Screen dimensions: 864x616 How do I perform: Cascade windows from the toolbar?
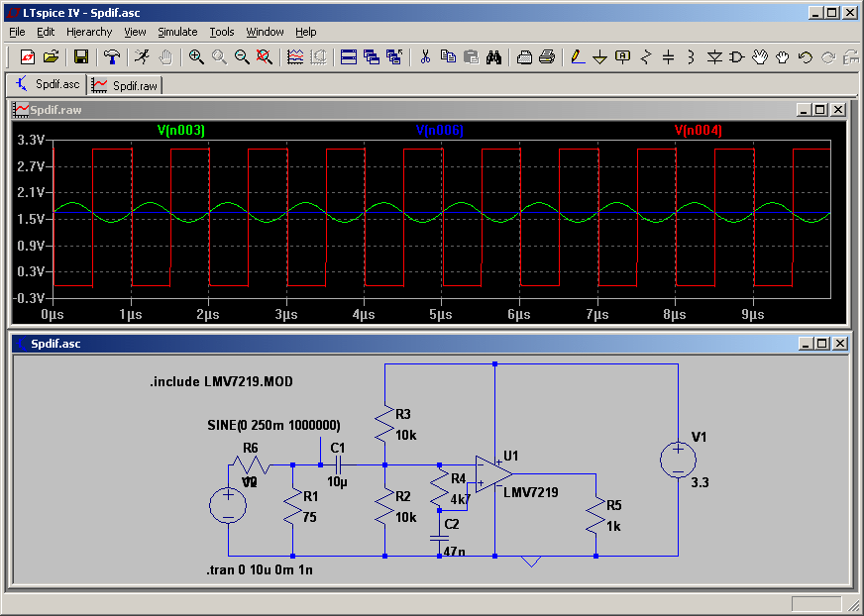tap(372, 56)
